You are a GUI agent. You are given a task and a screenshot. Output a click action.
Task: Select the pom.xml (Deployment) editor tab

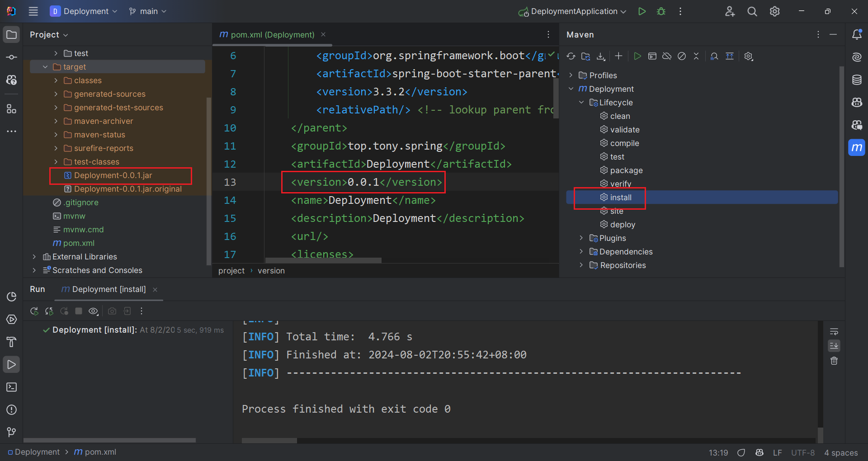click(272, 35)
